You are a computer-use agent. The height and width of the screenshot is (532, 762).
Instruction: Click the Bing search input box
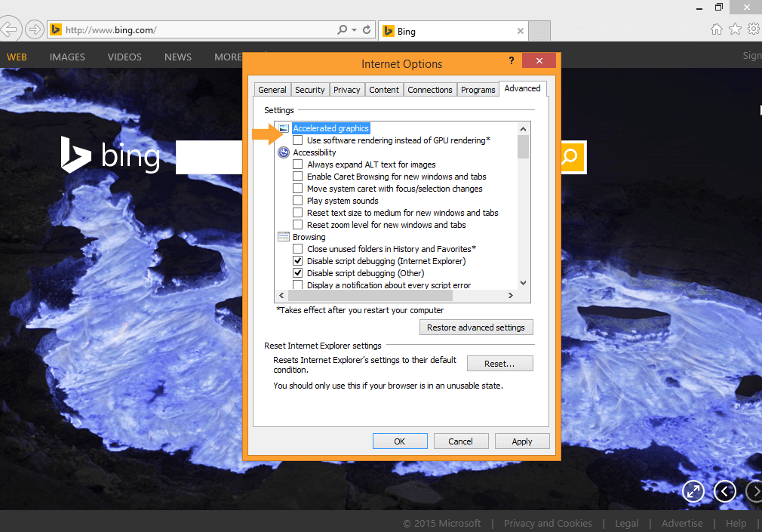pyautogui.click(x=209, y=157)
